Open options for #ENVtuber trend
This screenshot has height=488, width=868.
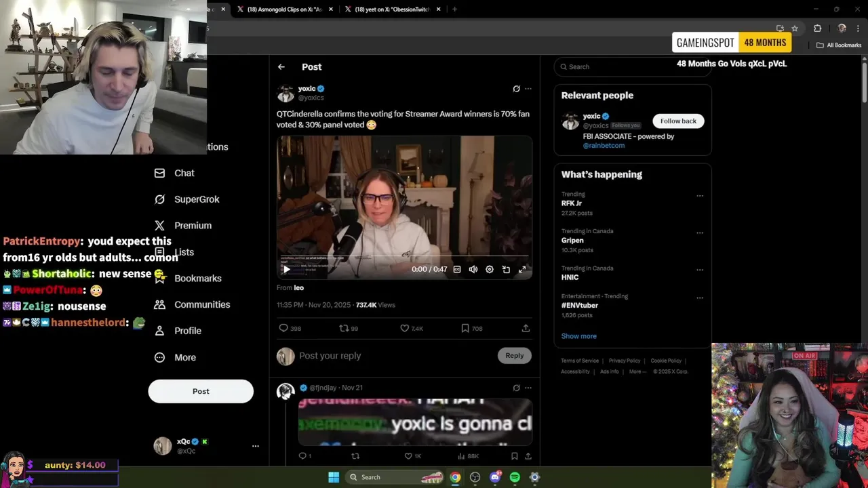[x=700, y=298]
